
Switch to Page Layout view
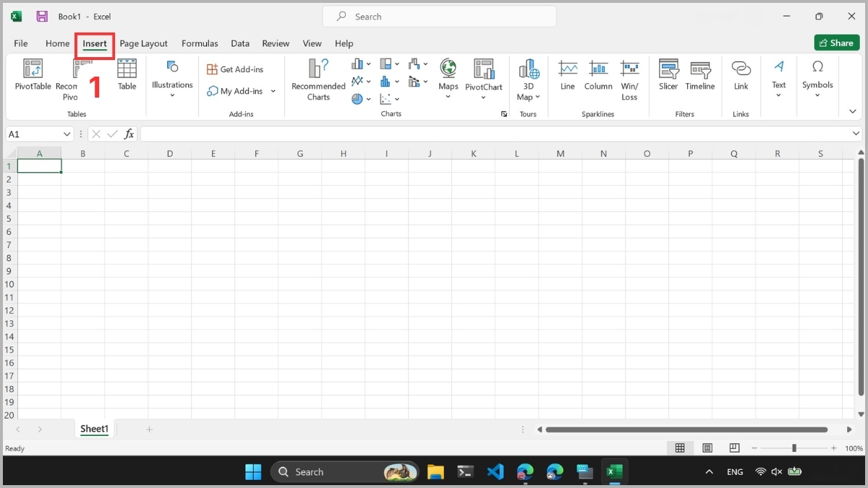tap(707, 448)
